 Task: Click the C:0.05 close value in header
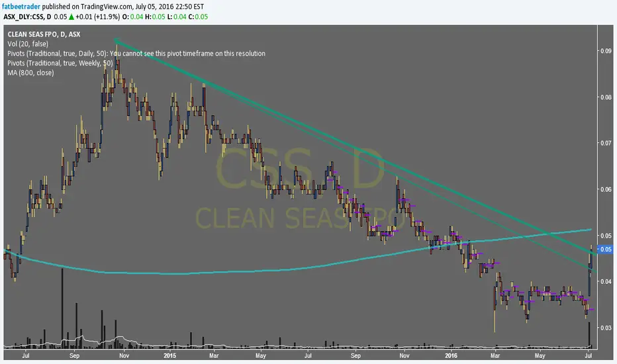(198, 17)
